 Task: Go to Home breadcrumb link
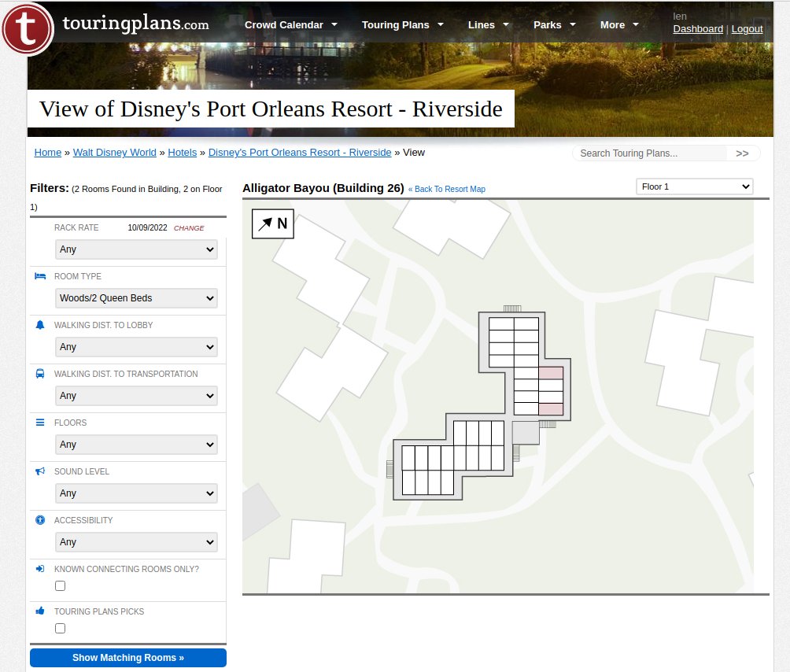click(48, 152)
